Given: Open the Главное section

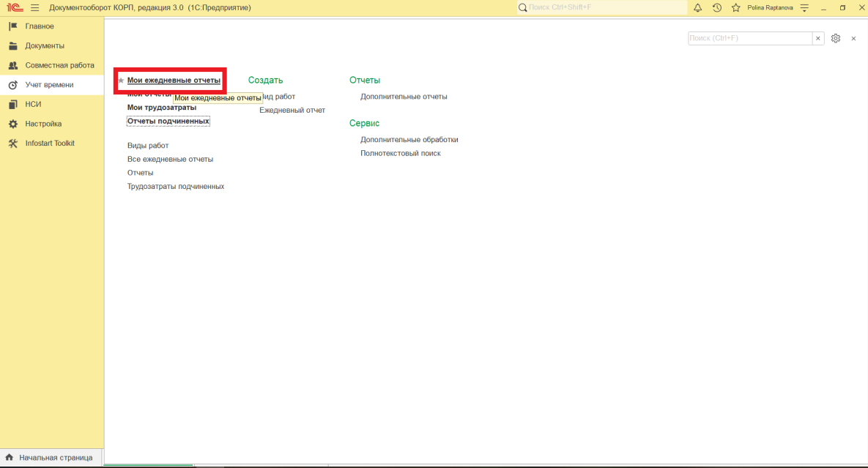Looking at the screenshot, I should [40, 26].
